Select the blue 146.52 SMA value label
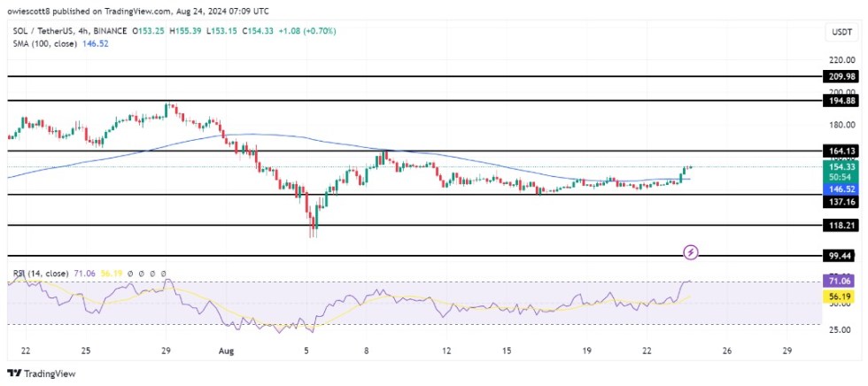The image size is (868, 386). [x=841, y=189]
